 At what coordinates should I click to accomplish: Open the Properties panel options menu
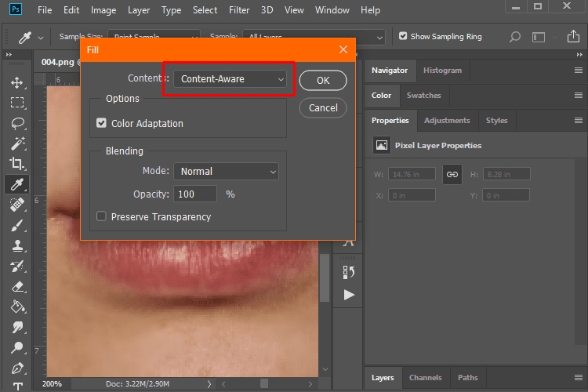(579, 121)
